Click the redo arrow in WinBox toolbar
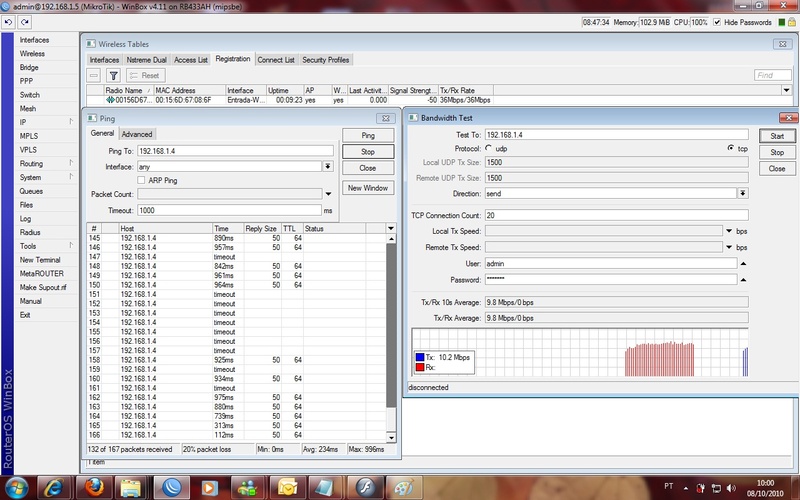Image resolution: width=800 pixels, height=500 pixels. [x=25, y=22]
